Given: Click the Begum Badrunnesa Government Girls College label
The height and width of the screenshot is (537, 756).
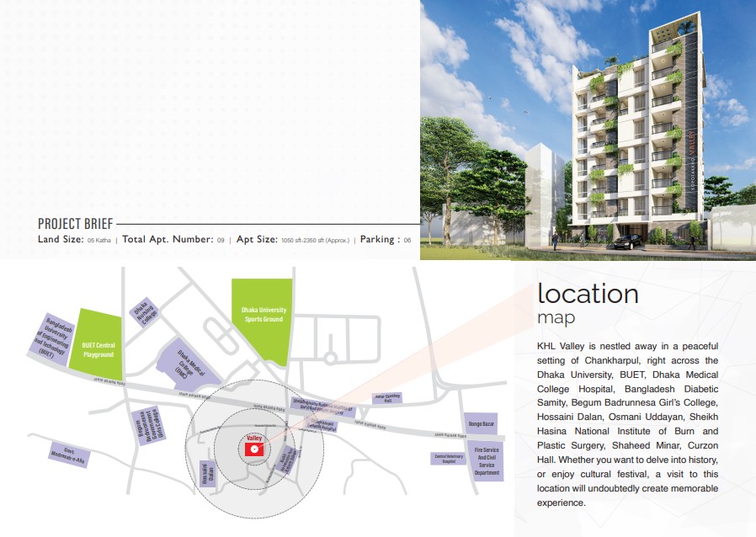Looking at the screenshot, I should coord(149,426).
